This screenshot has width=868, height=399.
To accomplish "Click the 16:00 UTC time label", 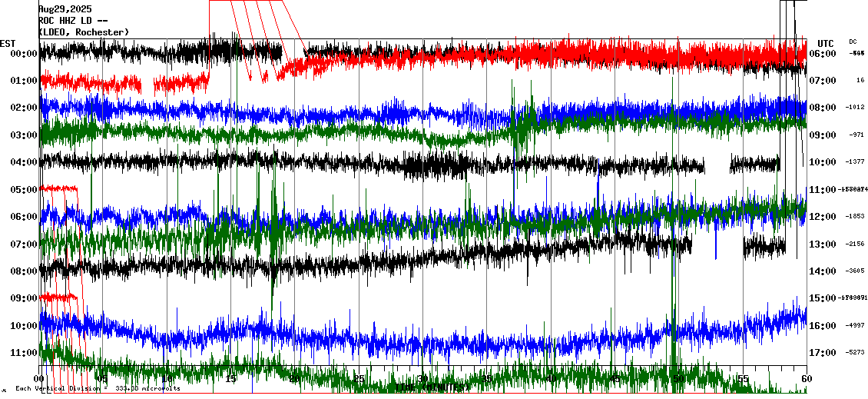I will (823, 326).
